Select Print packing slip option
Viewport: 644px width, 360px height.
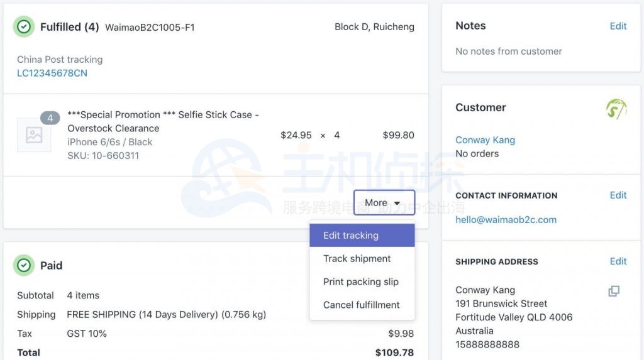[x=362, y=282]
